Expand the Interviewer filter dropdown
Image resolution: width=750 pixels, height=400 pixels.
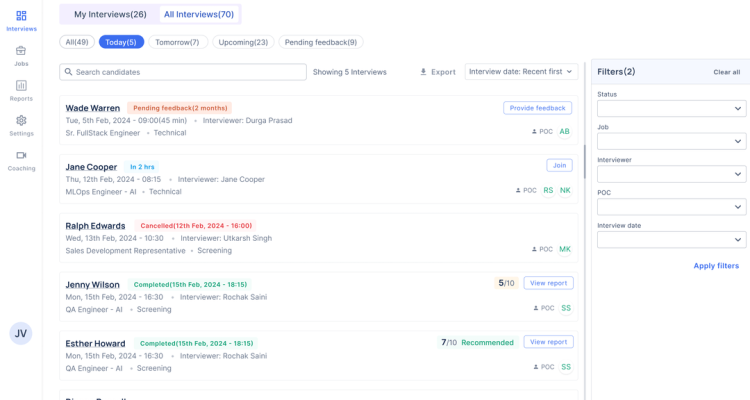pyautogui.click(x=671, y=174)
